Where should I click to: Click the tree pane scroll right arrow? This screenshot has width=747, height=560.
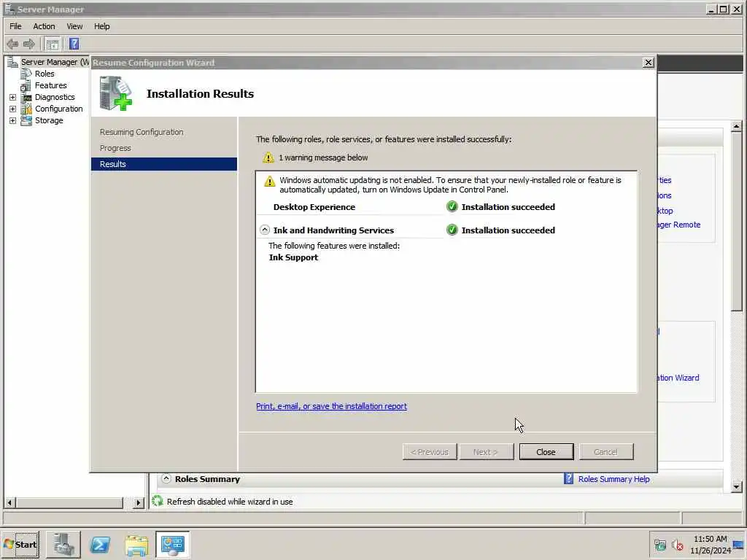pos(138,502)
